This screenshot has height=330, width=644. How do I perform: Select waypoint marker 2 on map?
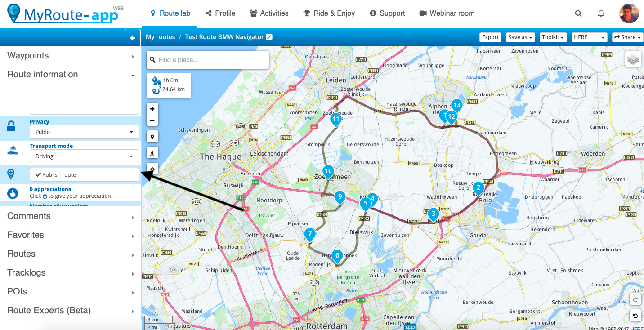(478, 188)
